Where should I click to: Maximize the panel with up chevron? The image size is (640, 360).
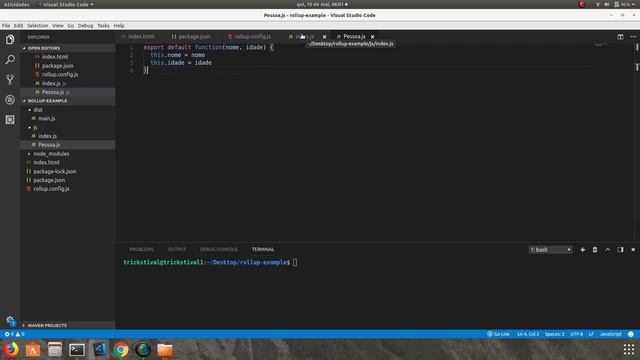tap(607, 250)
